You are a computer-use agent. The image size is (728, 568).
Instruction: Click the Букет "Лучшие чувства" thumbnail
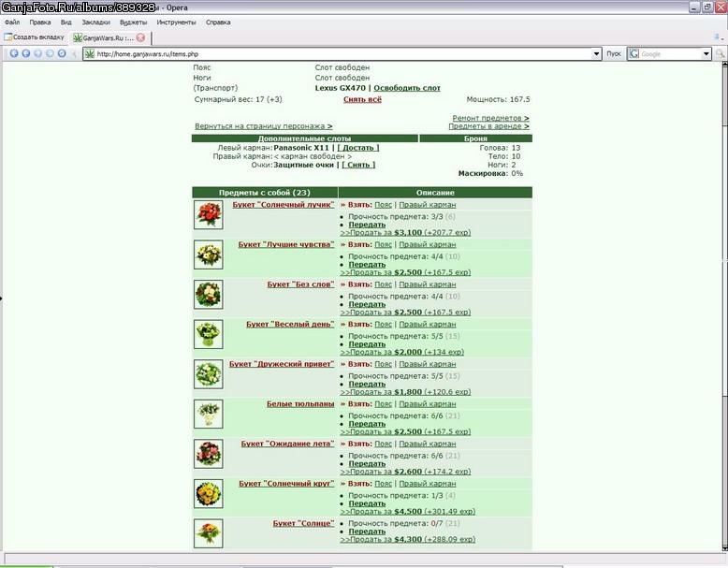coord(209,255)
